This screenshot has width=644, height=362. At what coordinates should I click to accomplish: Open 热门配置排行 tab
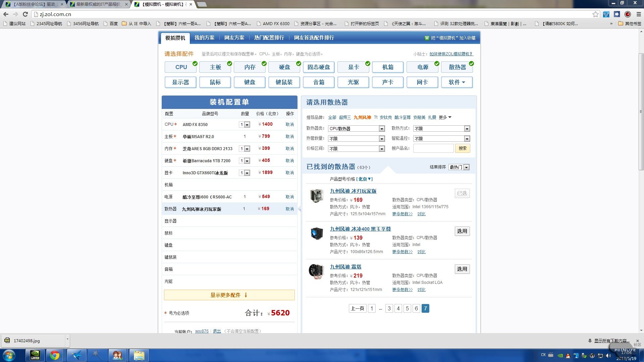(269, 38)
